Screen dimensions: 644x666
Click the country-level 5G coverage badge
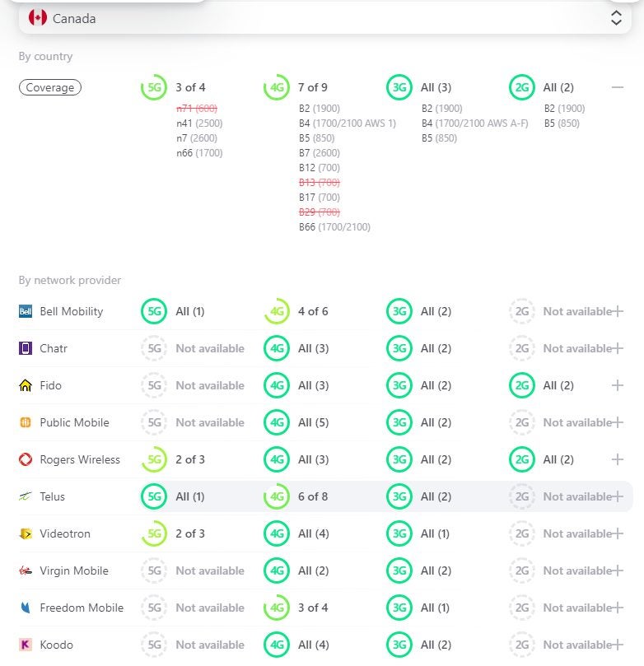tap(154, 87)
